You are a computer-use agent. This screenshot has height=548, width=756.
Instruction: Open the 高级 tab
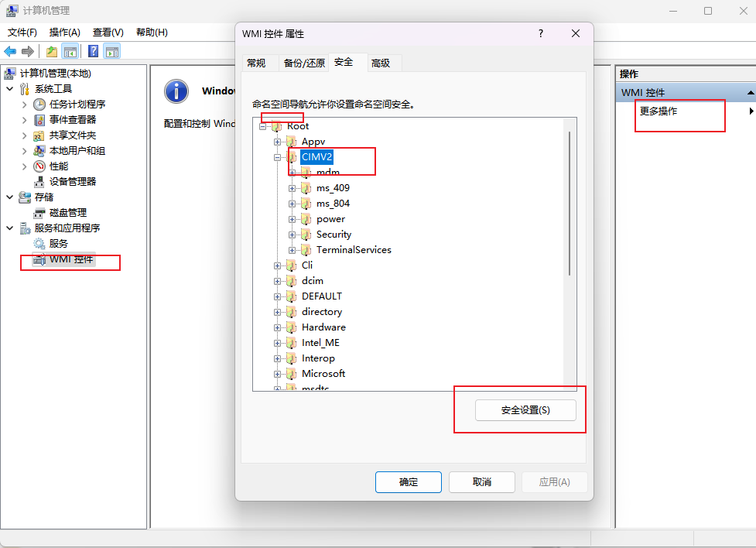click(381, 63)
